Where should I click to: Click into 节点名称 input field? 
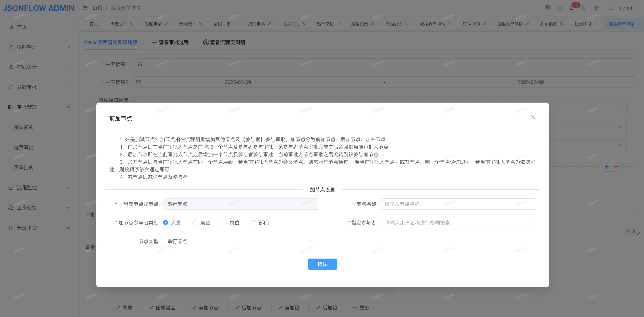(458, 204)
